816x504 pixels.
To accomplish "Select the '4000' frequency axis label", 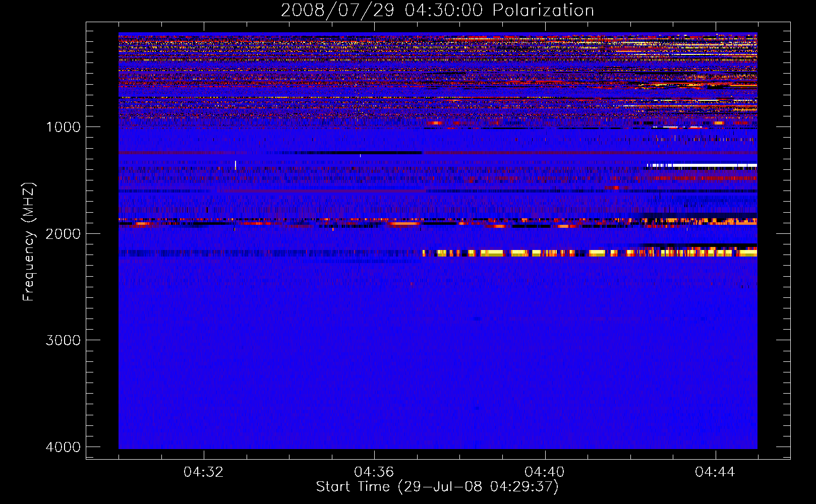I will [63, 447].
